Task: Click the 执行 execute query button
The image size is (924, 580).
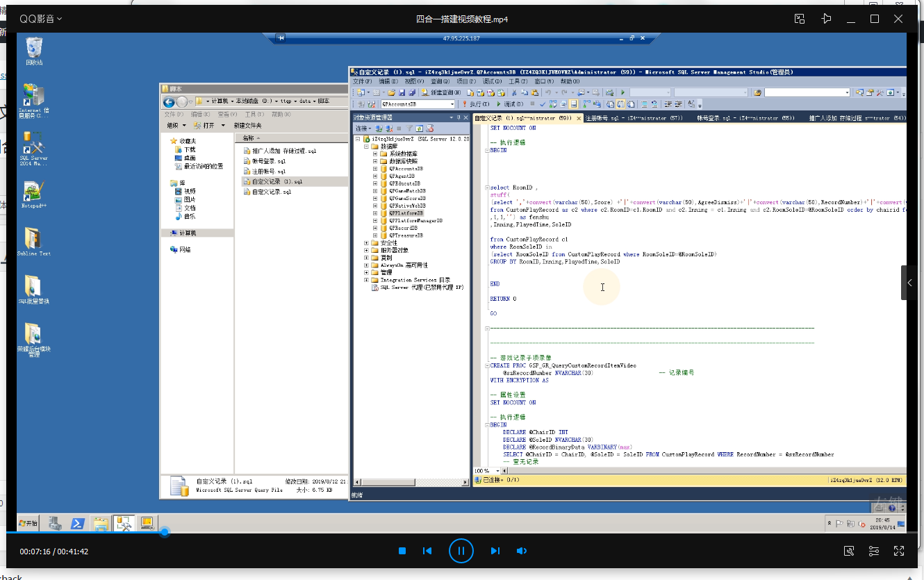Action: (x=476, y=104)
